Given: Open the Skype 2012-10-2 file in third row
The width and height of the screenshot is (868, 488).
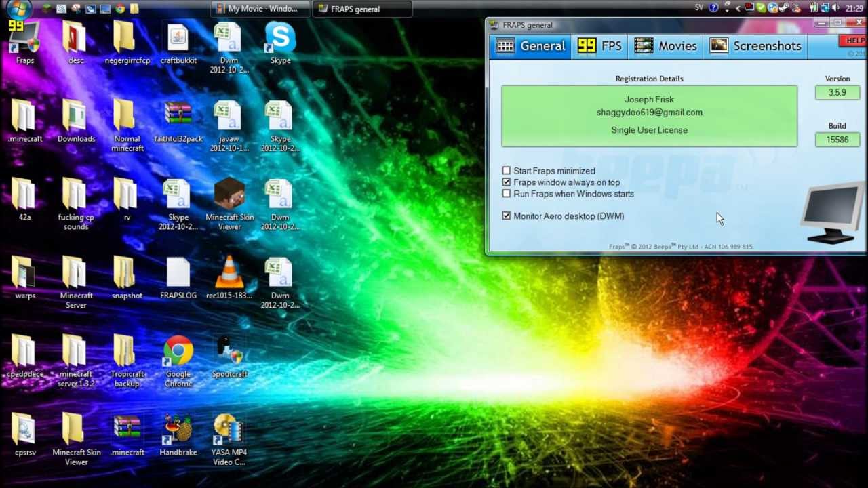Looking at the screenshot, I should (178, 203).
